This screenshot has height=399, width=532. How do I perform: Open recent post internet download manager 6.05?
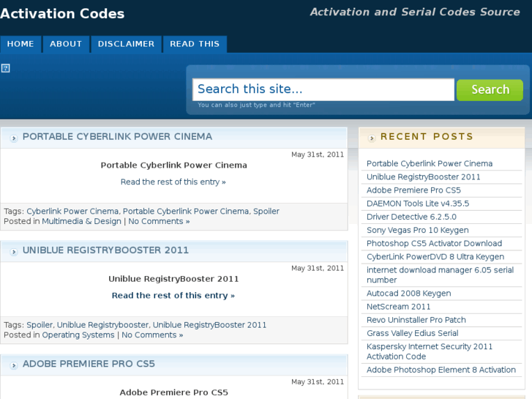(440, 275)
